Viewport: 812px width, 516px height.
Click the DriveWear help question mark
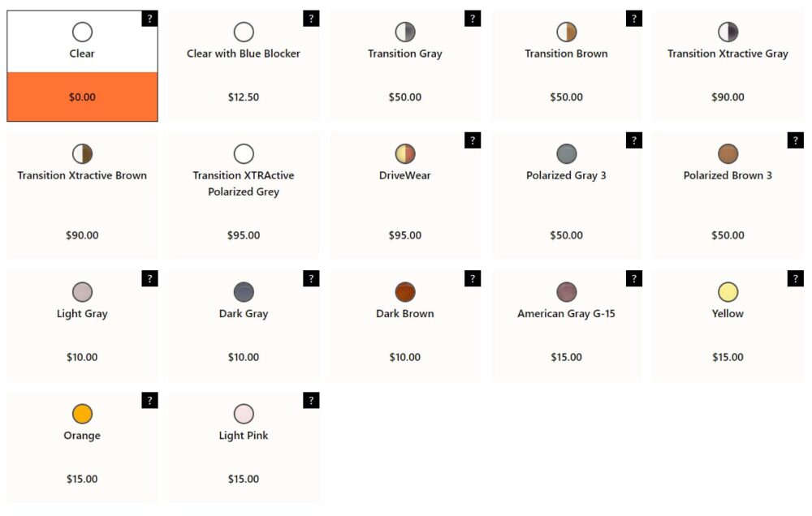pos(473,140)
